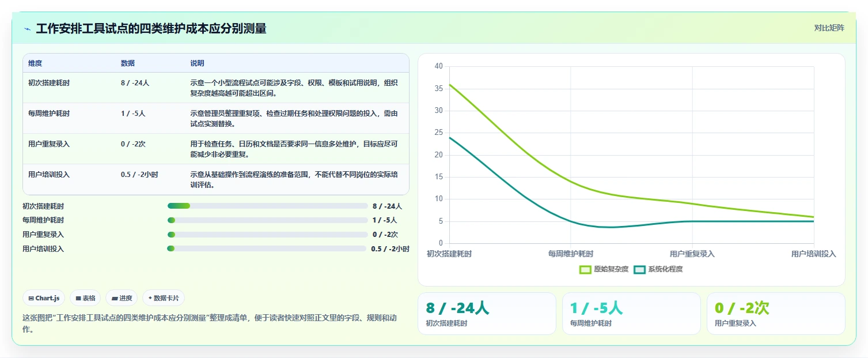Image resolution: width=868 pixels, height=358 pixels.
Task: Open the Chart.js chip
Action: [x=44, y=298]
